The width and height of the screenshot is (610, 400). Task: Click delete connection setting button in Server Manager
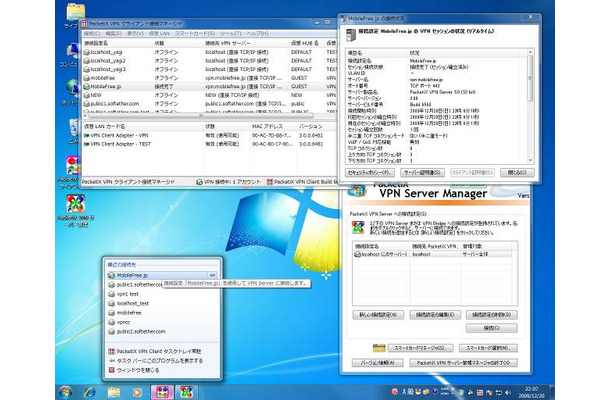click(492, 315)
